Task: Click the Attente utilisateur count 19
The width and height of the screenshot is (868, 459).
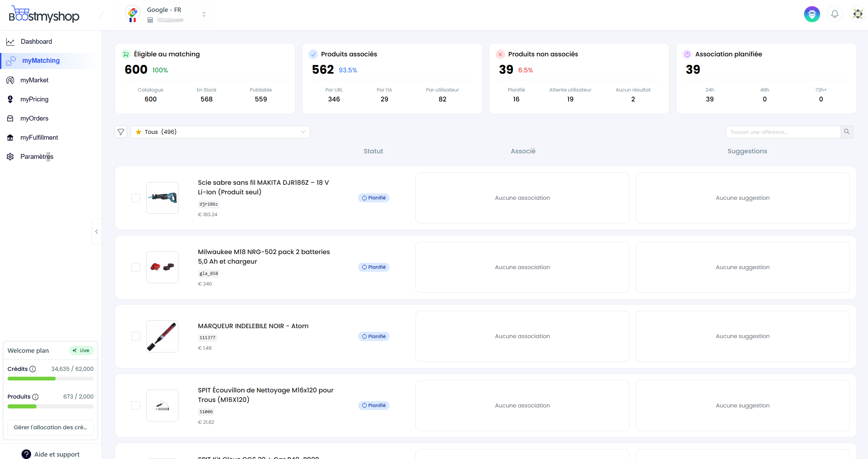Action: (570, 99)
